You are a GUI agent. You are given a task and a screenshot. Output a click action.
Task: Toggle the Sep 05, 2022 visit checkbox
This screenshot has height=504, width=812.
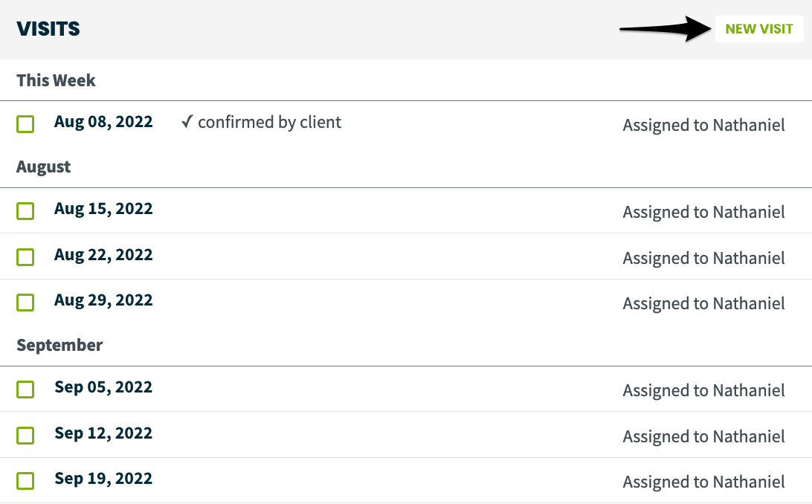25,390
